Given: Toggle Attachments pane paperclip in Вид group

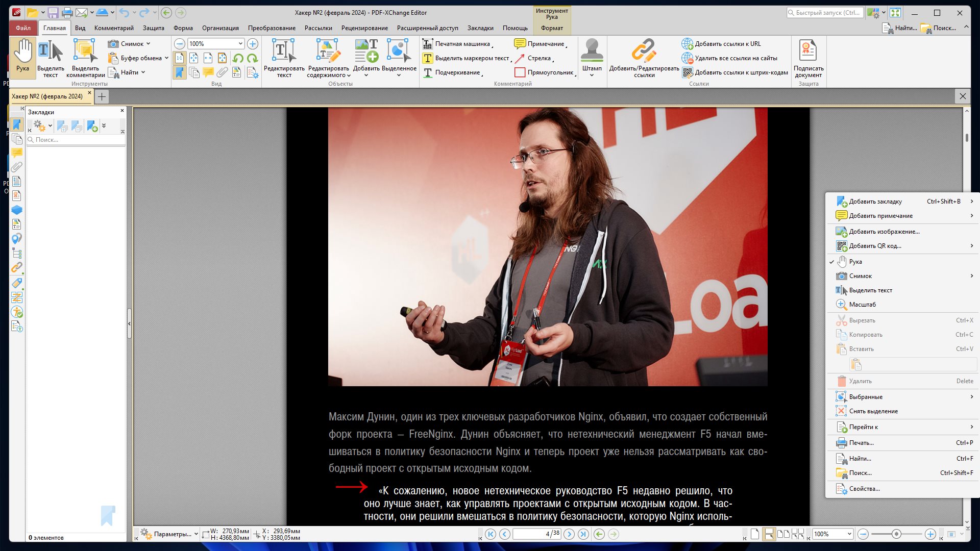Looking at the screenshot, I should (x=223, y=72).
